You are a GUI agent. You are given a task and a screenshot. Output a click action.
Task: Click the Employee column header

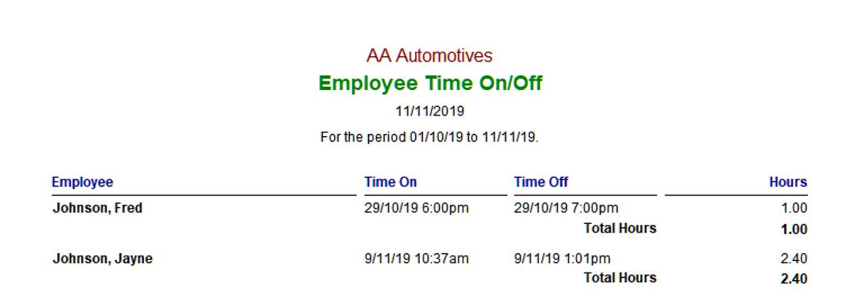coord(82,182)
